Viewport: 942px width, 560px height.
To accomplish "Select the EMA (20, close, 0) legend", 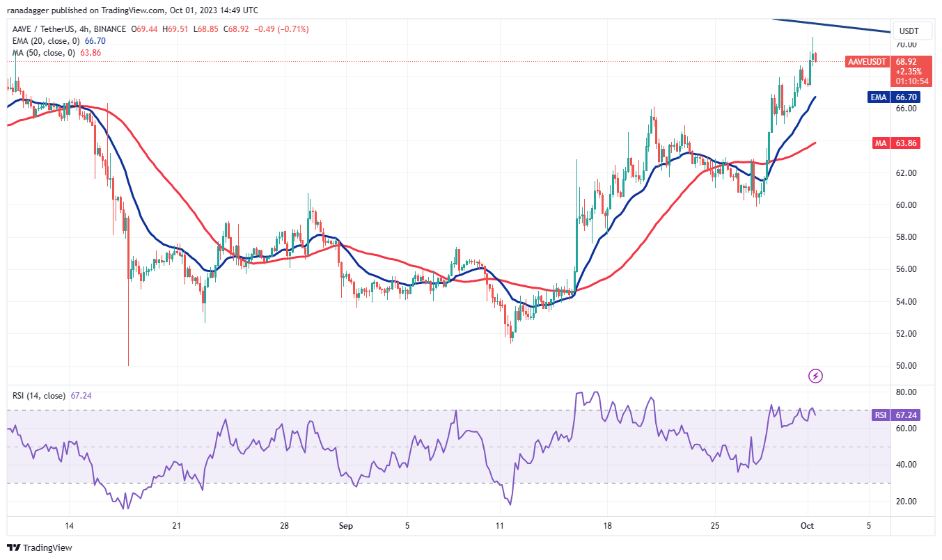I will pyautogui.click(x=43, y=41).
